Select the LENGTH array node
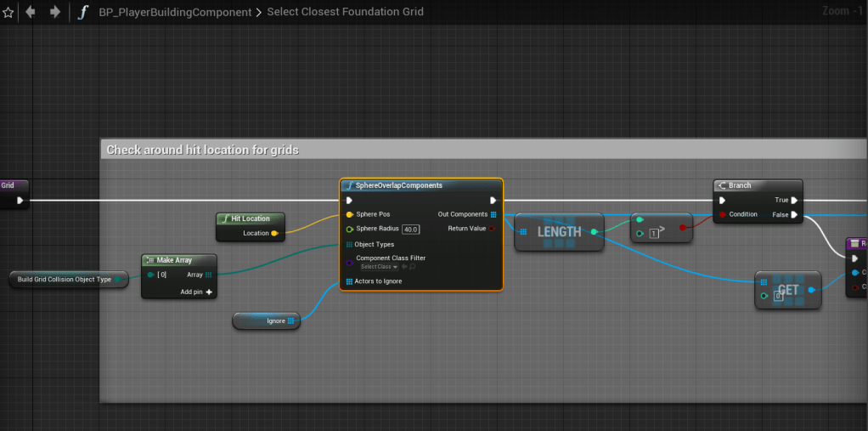The height and width of the screenshot is (431, 868). point(559,232)
